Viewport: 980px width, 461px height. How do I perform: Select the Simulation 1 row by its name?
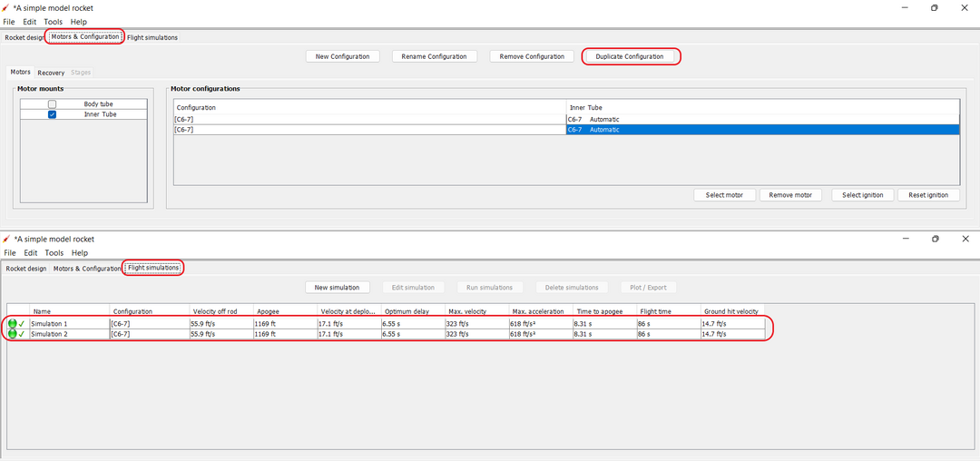tap(49, 323)
